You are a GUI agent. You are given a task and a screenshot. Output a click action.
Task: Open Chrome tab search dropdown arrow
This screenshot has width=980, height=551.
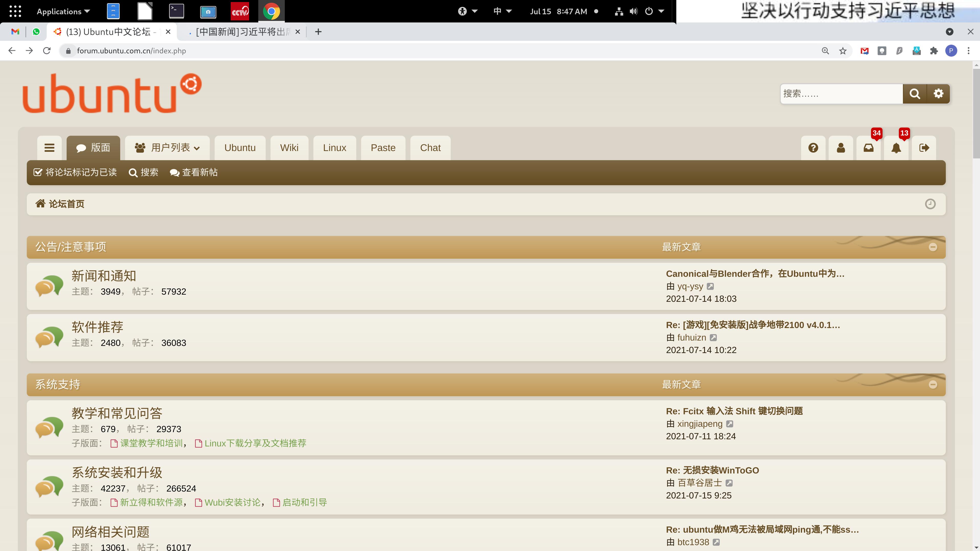tap(950, 32)
